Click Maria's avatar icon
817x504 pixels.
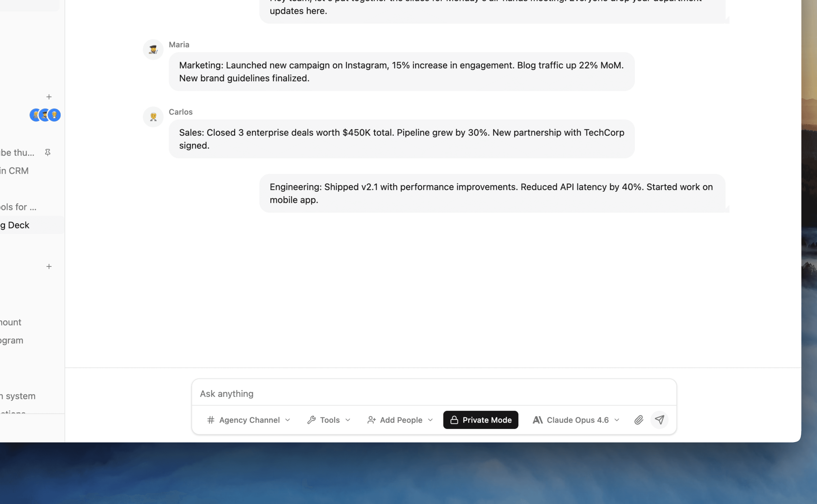153,50
